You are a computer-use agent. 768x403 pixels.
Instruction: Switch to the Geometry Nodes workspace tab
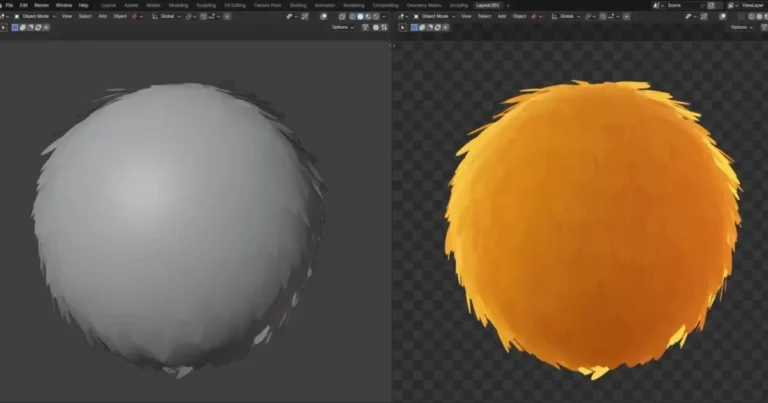[x=424, y=5]
